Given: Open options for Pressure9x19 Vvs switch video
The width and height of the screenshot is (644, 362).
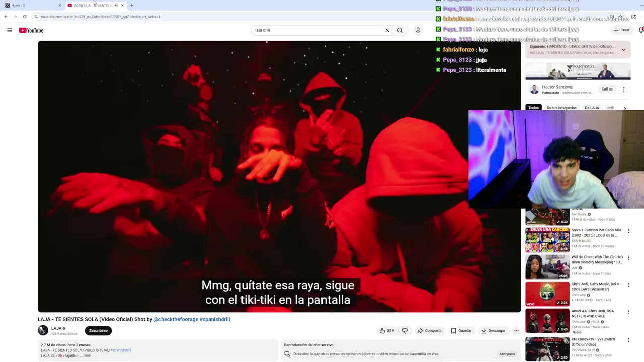Looking at the screenshot, I should coord(628,340).
